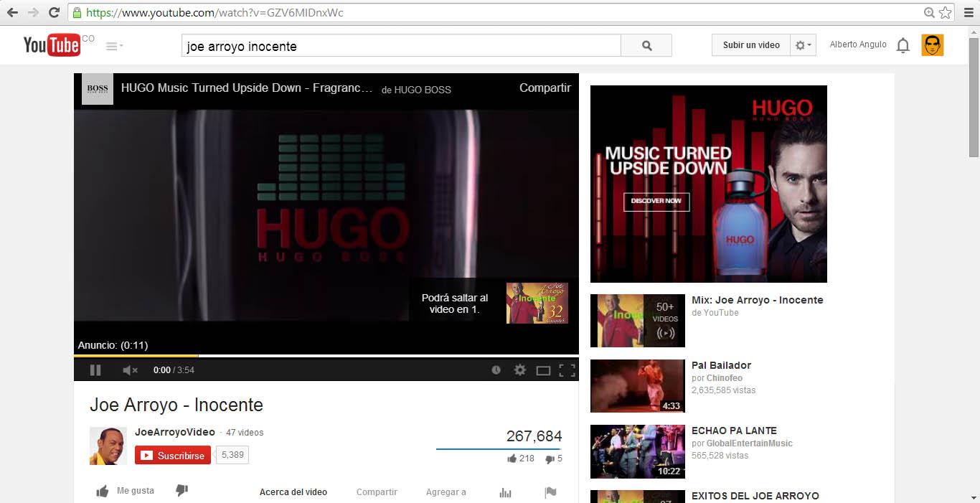Open the user avatar menu
The image size is (980, 503).
click(933, 45)
